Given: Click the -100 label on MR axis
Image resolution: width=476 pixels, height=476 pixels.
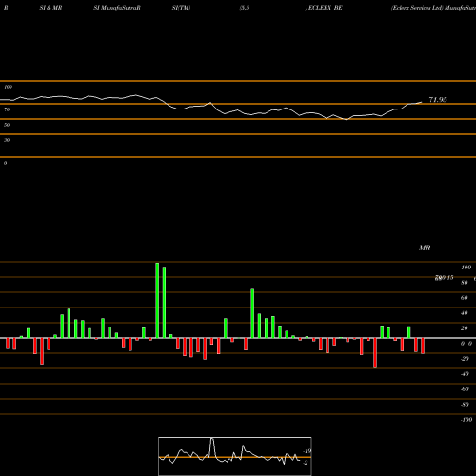Looking at the screenshot, I should pyautogui.click(x=466, y=420).
